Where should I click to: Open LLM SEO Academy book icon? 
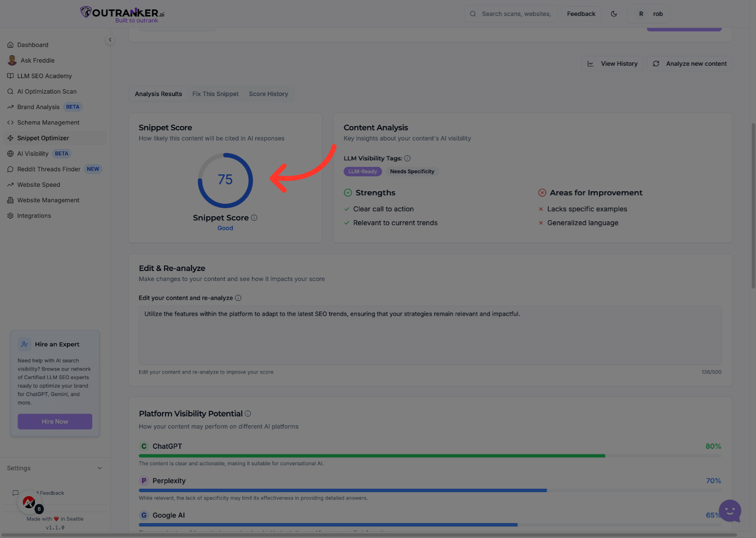(x=10, y=76)
